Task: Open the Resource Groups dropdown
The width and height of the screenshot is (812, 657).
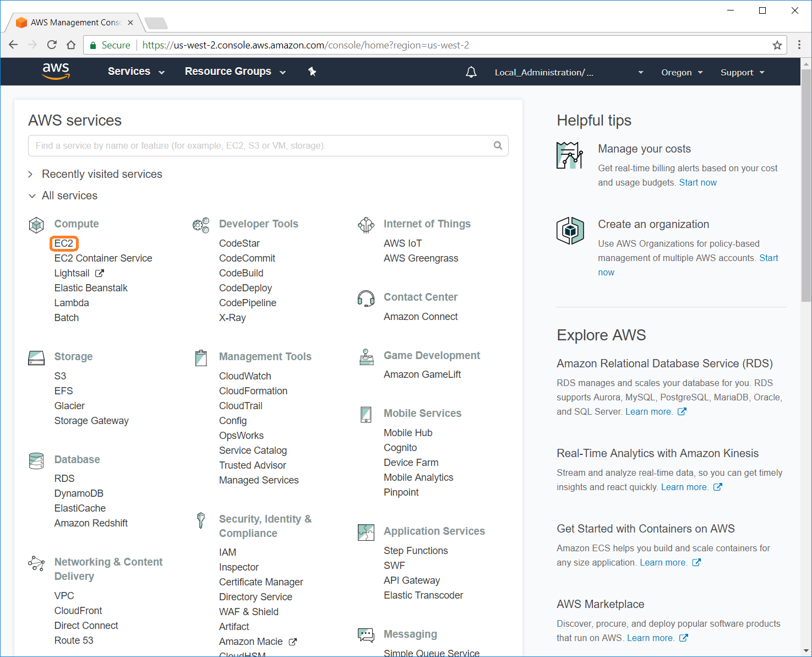Action: pos(235,72)
